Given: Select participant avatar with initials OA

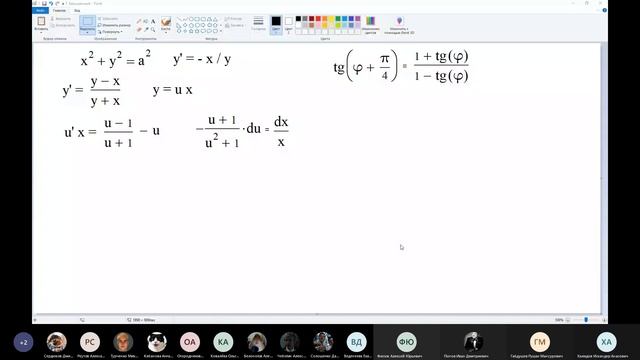Looking at the screenshot, I should click(x=190, y=342).
